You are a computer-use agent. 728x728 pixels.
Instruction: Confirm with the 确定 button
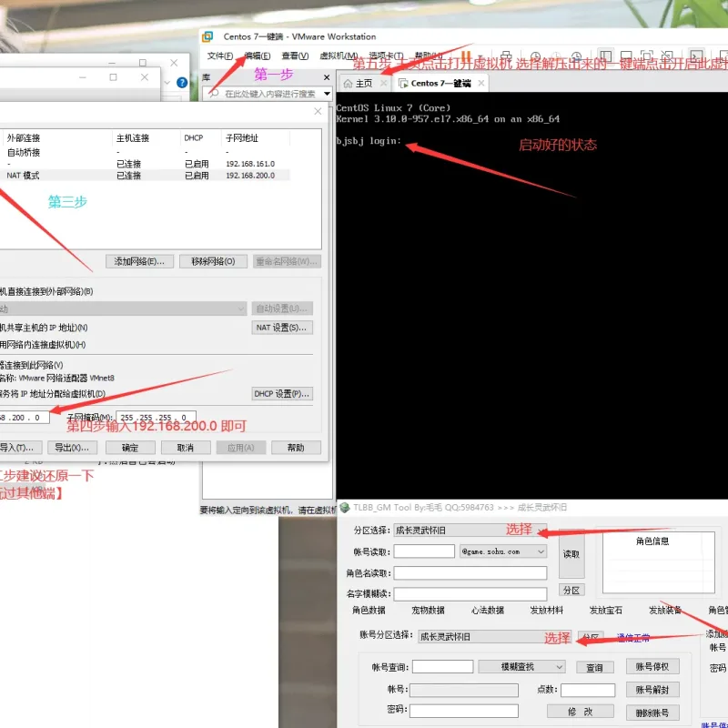pyautogui.click(x=130, y=448)
